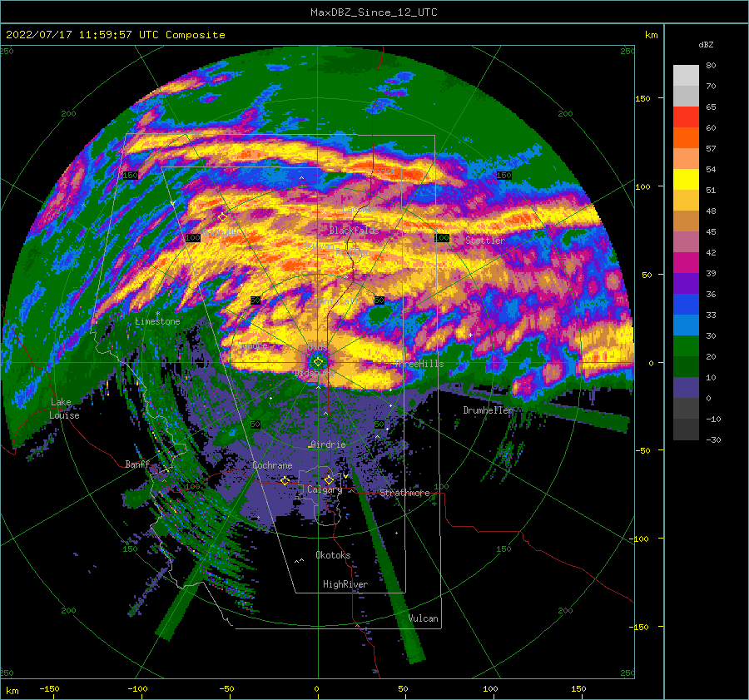
Task: Pick the magenta 42–39 dBZ legend swatch
Action: click(686, 262)
